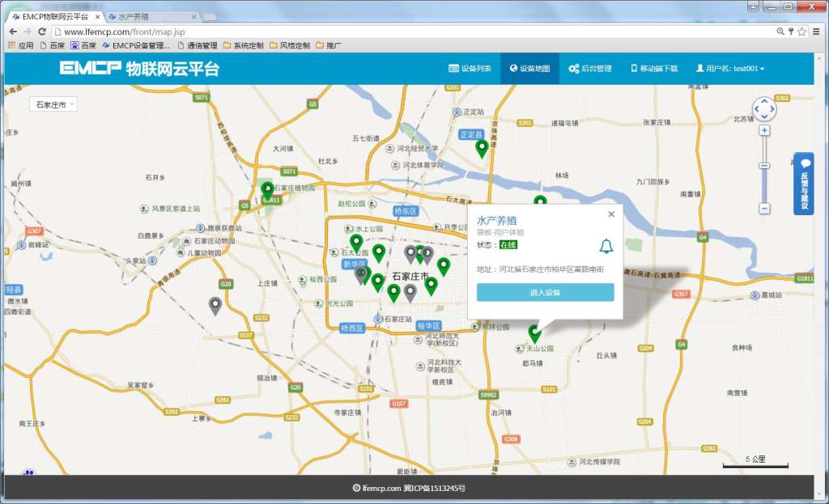Pan the map right with the compass right arrow
Image resolution: width=829 pixels, height=504 pixels.
pyautogui.click(x=773, y=109)
